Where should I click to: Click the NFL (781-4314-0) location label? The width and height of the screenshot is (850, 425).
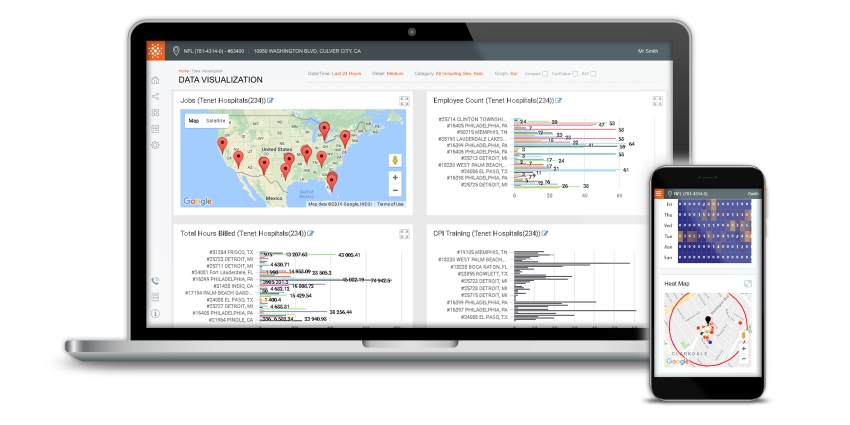tap(214, 51)
